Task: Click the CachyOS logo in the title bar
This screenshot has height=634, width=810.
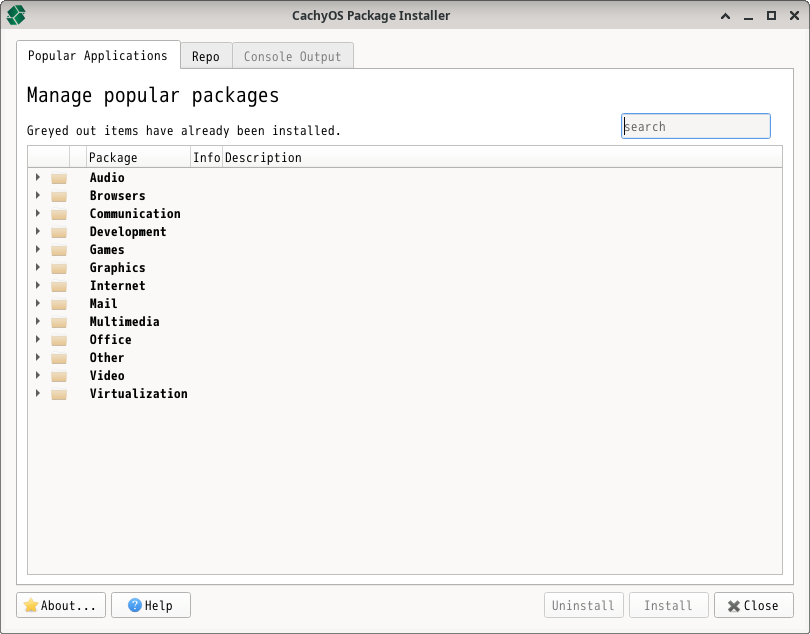Action: pyautogui.click(x=15, y=15)
